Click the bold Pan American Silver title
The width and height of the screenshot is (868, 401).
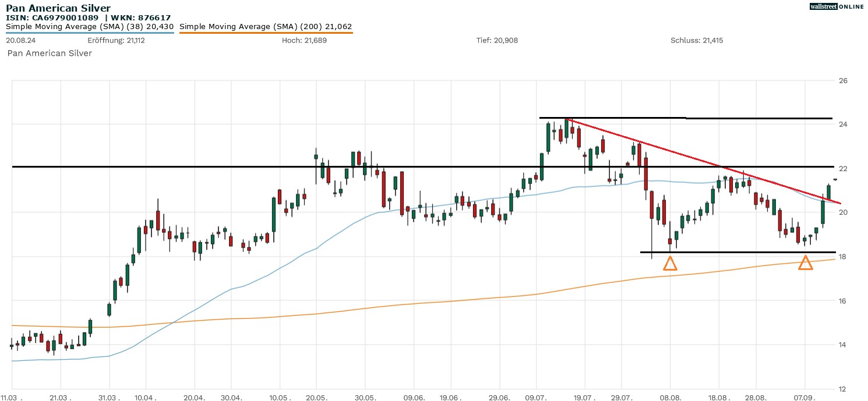(58, 8)
